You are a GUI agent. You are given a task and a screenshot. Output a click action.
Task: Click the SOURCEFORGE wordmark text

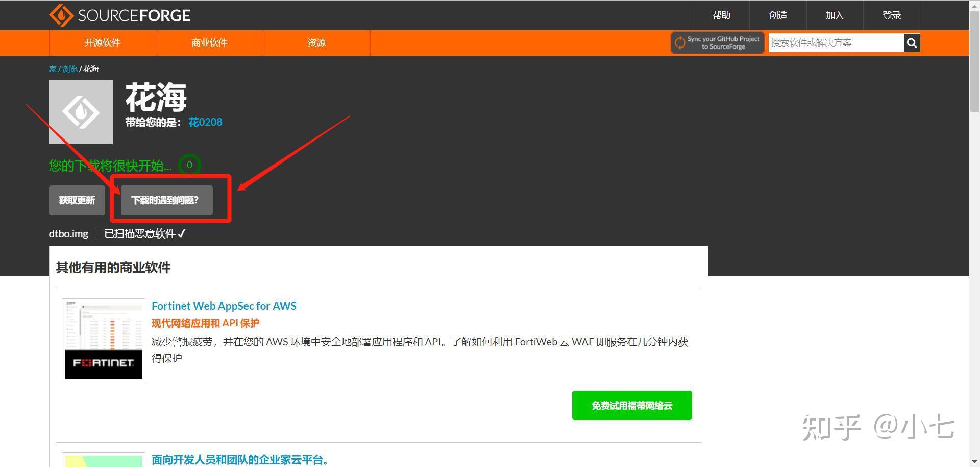click(x=134, y=16)
